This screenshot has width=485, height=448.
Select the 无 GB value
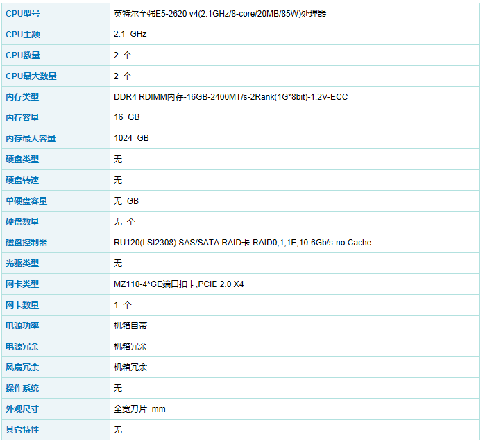point(126,200)
